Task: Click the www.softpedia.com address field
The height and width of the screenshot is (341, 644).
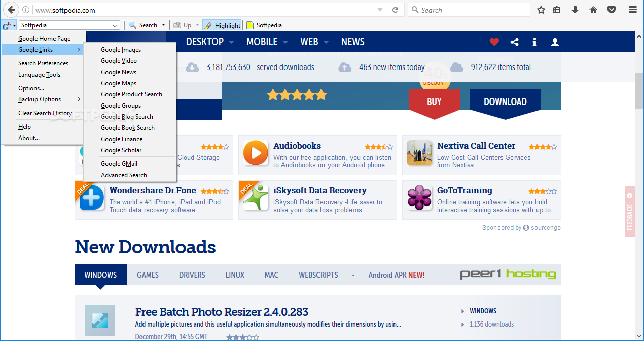Action: (x=204, y=10)
